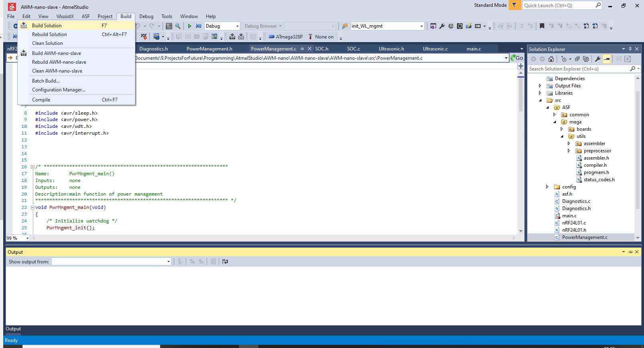Select Clean Solution menu item
This screenshot has width=644, height=348.
pos(76,43)
